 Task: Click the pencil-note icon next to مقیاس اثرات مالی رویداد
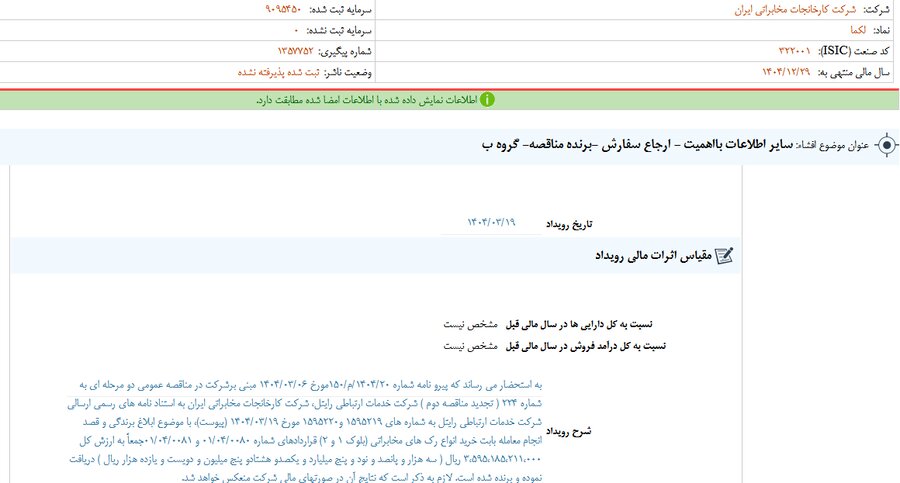pyautogui.click(x=724, y=256)
